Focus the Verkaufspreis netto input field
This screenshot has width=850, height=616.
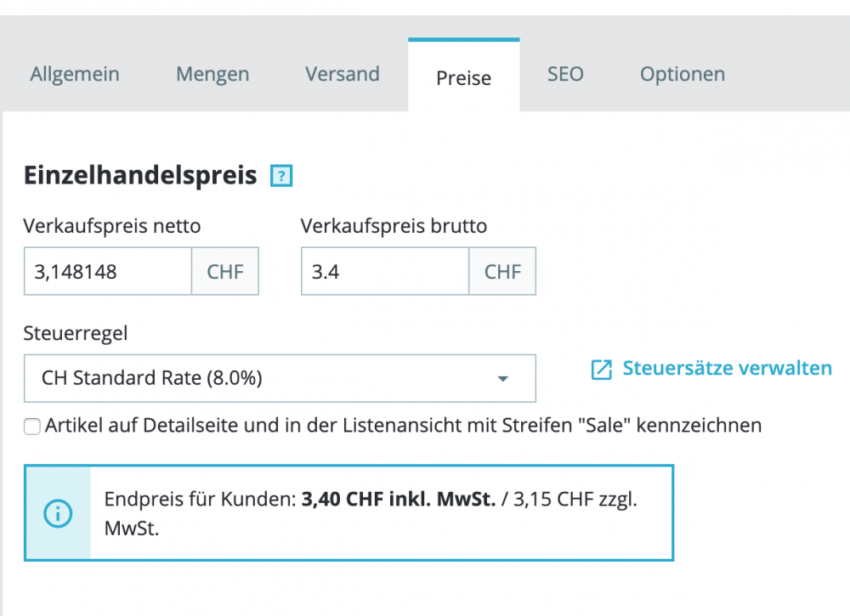click(x=108, y=272)
